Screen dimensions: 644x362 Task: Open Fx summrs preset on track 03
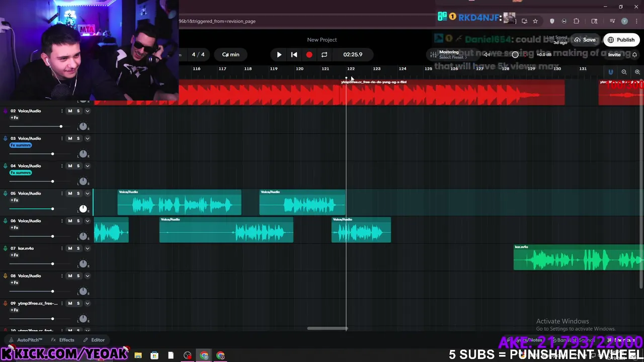pyautogui.click(x=21, y=145)
